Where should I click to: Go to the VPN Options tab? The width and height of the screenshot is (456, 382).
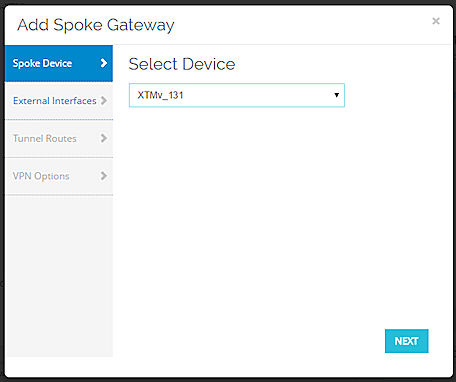(59, 176)
